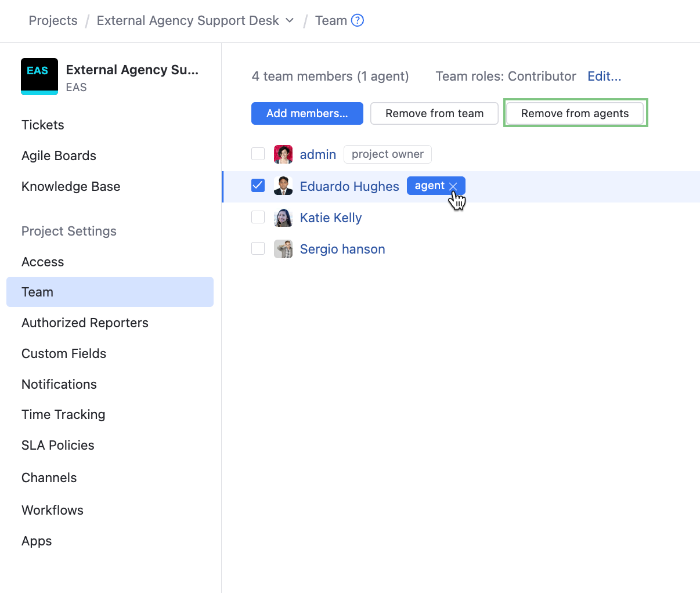Open Knowledge Base in the sidebar
Screen dimensions: 700x593
pos(71,186)
